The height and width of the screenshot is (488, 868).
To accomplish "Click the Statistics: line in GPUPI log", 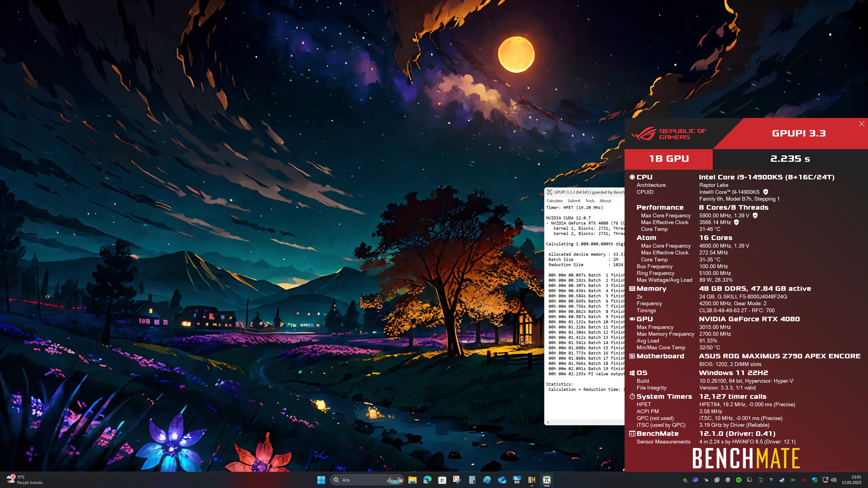I will point(559,384).
